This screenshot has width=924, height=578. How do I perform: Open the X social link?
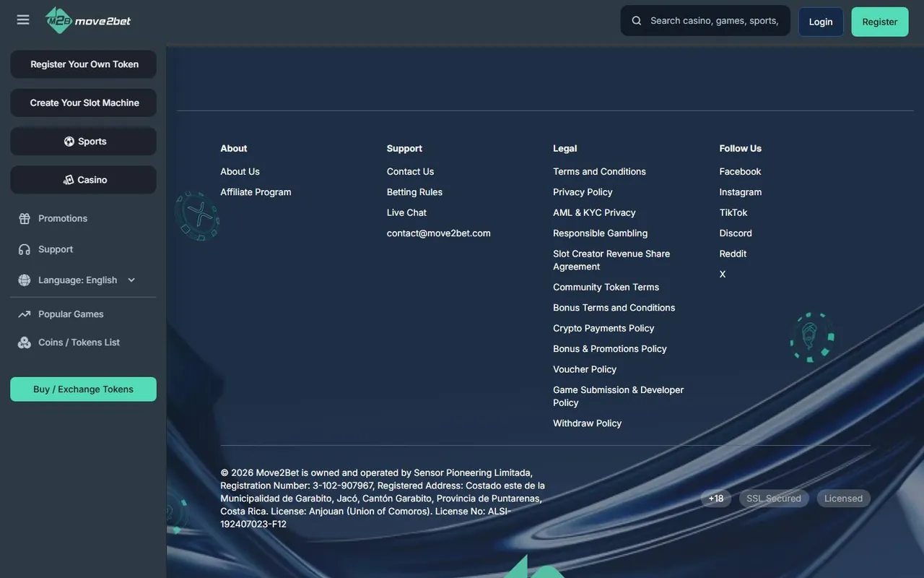(723, 275)
